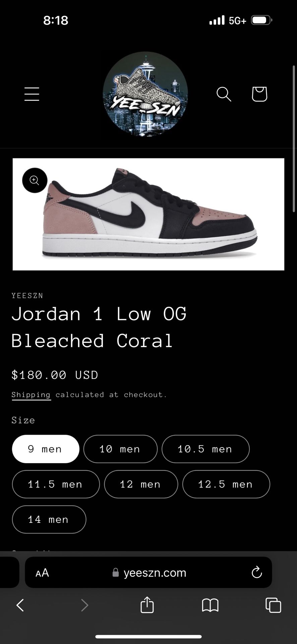297x644 pixels.
Task: Tap the yeeszn.com address bar
Action: [155, 573]
